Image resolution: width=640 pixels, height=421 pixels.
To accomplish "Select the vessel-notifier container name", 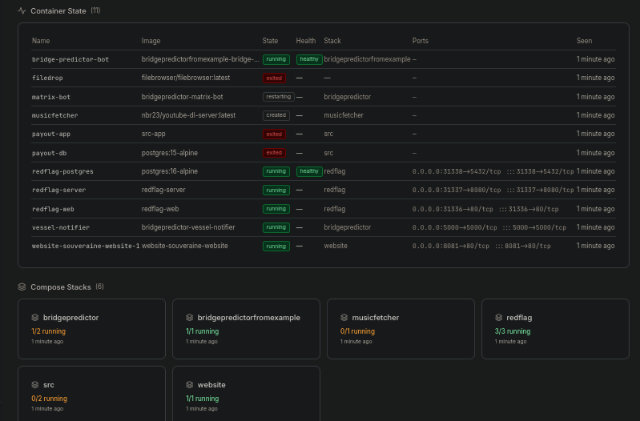I will pos(60,227).
